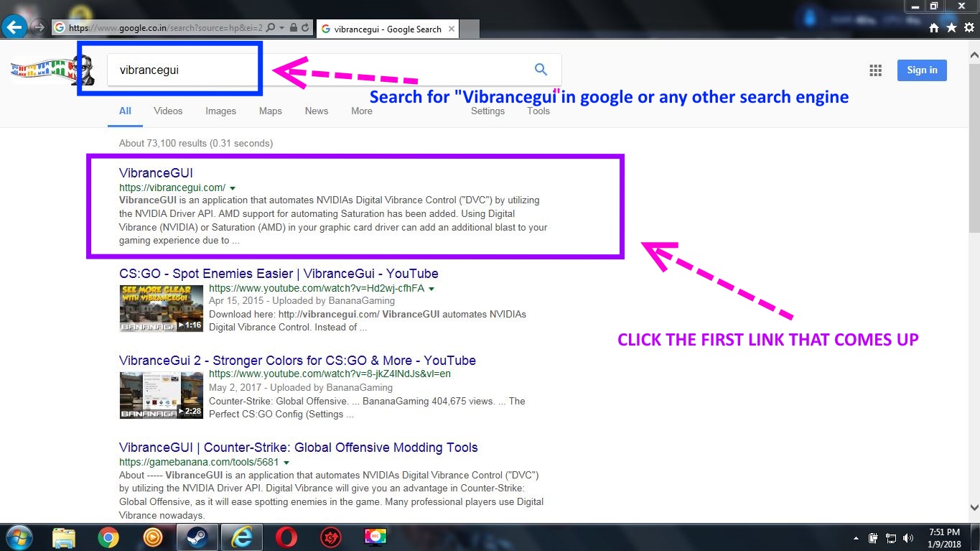This screenshot has height=551, width=980.
Task: Switch to the Maps results tab
Action: 271,111
